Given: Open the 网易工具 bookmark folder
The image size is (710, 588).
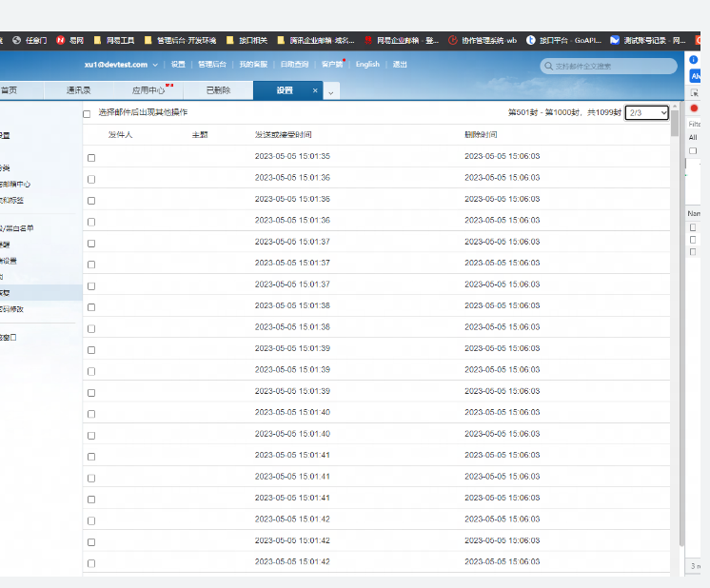Looking at the screenshot, I should [x=98, y=40].
